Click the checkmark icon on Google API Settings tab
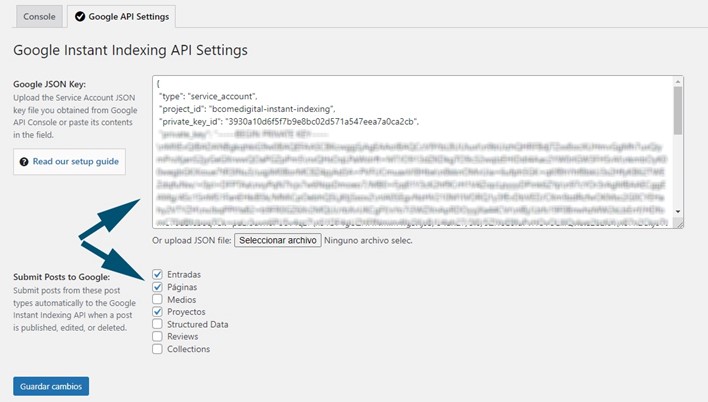This screenshot has width=708, height=402. (x=80, y=17)
